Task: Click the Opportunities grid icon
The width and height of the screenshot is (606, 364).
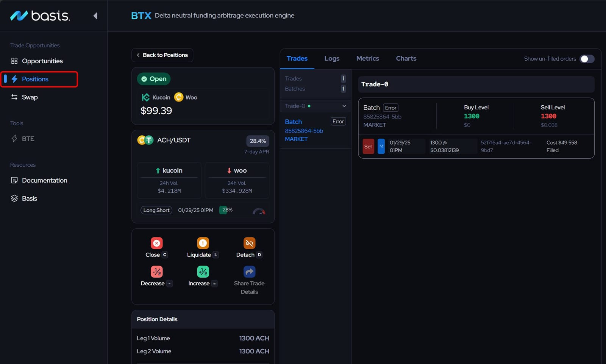Action: [14, 61]
